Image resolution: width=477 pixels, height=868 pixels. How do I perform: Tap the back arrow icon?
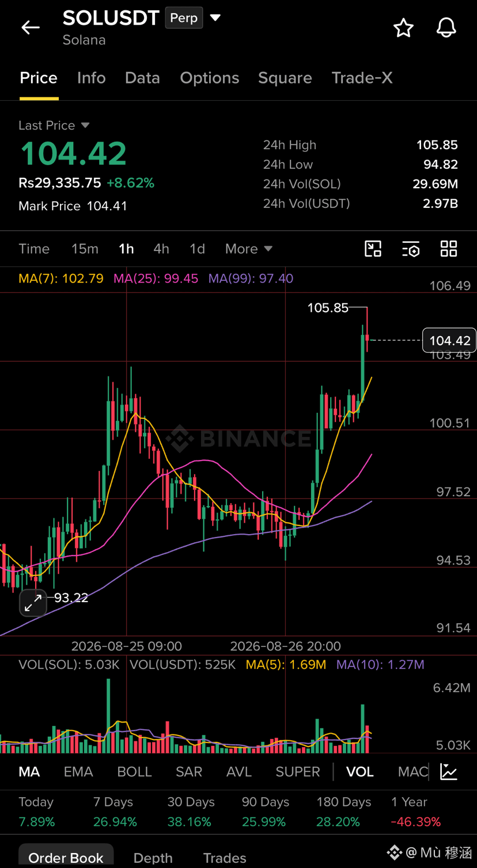pos(31,27)
